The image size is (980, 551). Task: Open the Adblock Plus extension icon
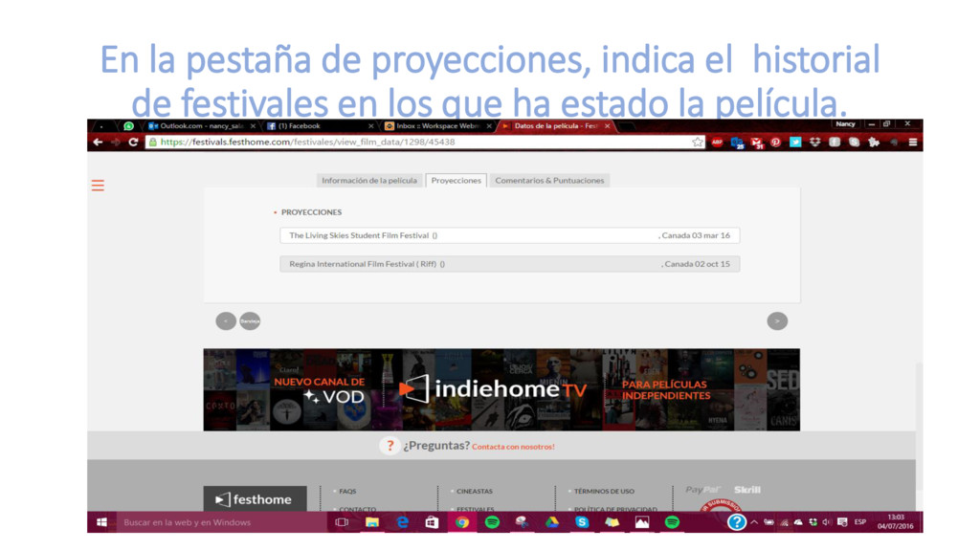(717, 143)
